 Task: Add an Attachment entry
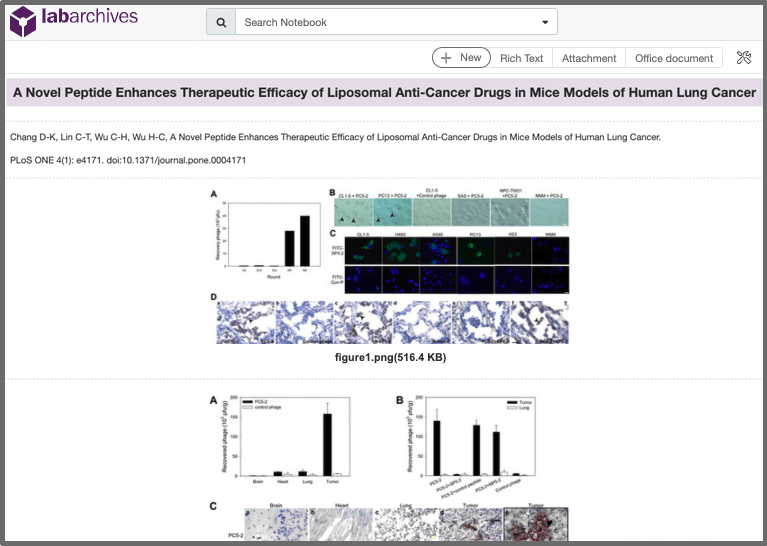[589, 58]
